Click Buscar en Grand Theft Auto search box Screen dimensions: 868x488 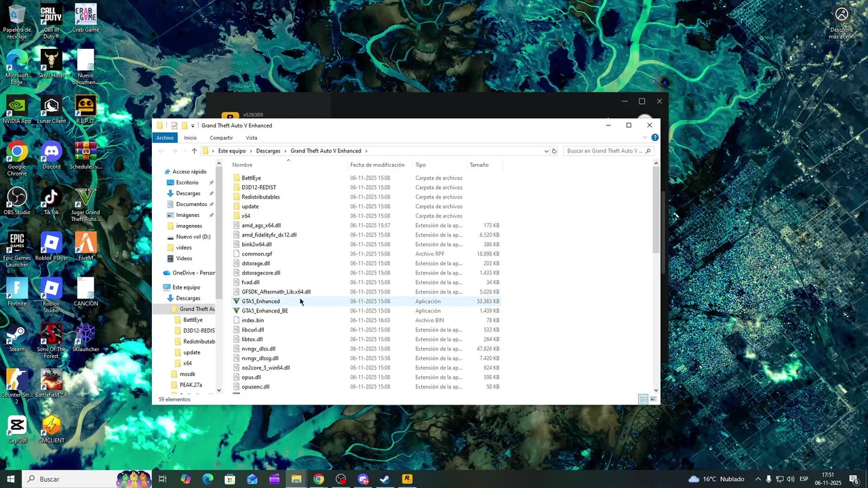pos(608,151)
